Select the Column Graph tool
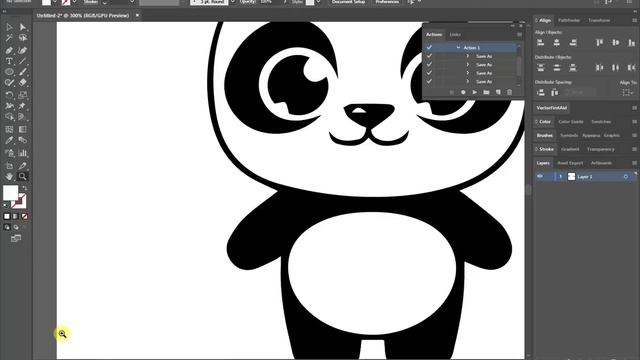The height and width of the screenshot is (360, 640). [x=23, y=153]
